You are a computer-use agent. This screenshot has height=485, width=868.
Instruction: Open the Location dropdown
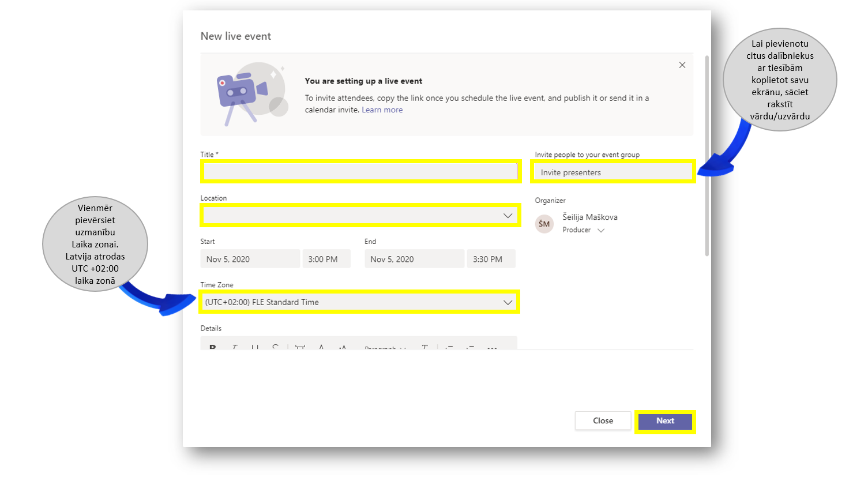(x=508, y=216)
